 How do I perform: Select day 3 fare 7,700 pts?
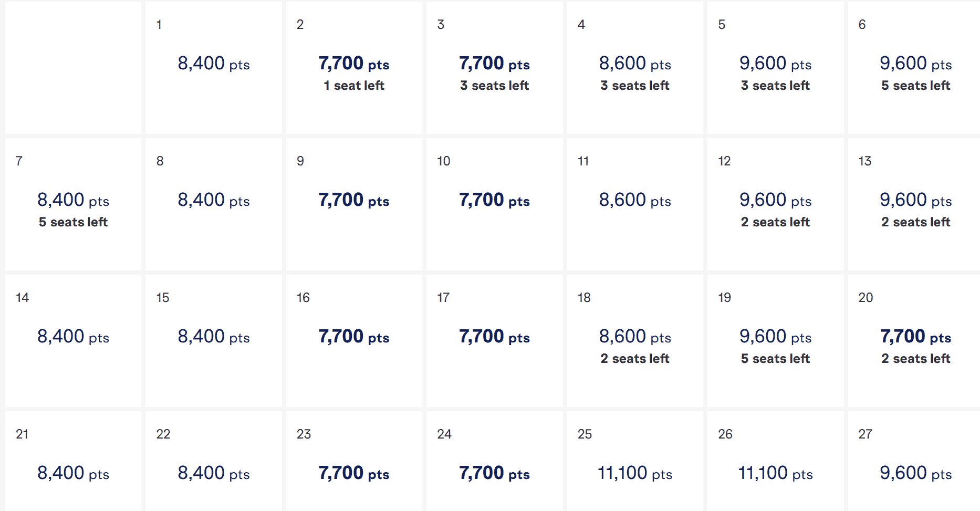click(x=494, y=68)
